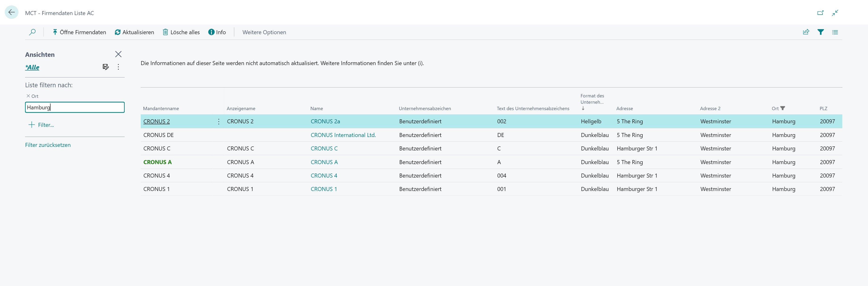This screenshot has height=286, width=868.
Task: Click the Anzeigename column header
Action: pos(241,108)
